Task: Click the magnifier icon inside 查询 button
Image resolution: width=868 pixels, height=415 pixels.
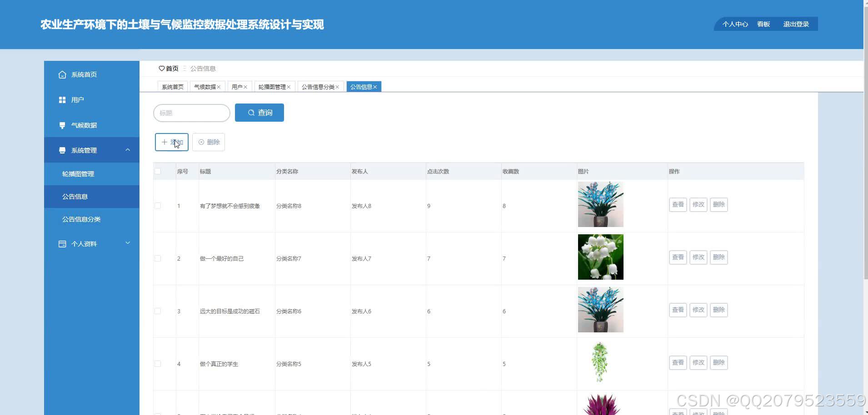Action: click(251, 113)
